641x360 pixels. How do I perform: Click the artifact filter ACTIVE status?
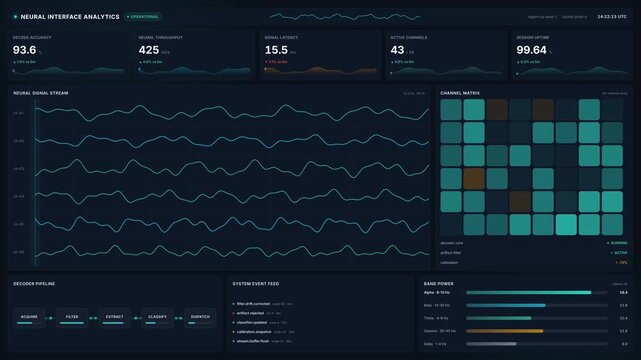coord(619,253)
